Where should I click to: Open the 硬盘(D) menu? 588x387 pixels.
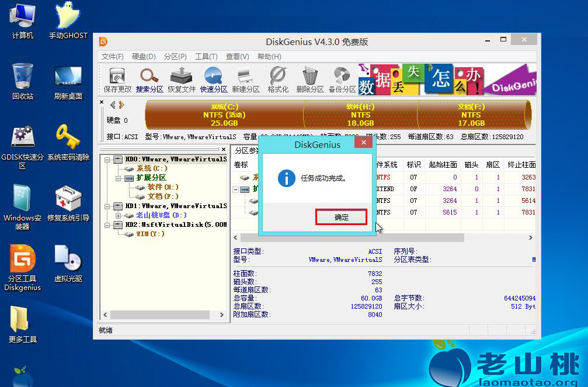click(x=144, y=57)
